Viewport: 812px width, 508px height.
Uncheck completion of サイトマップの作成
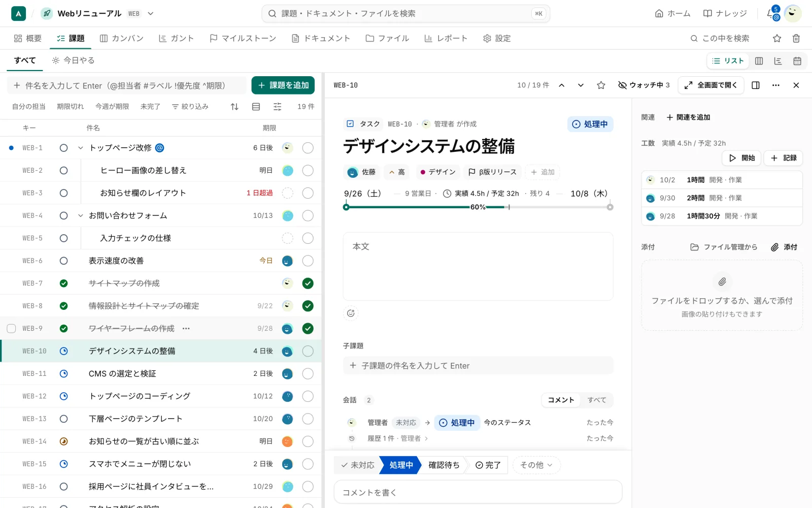click(x=308, y=283)
